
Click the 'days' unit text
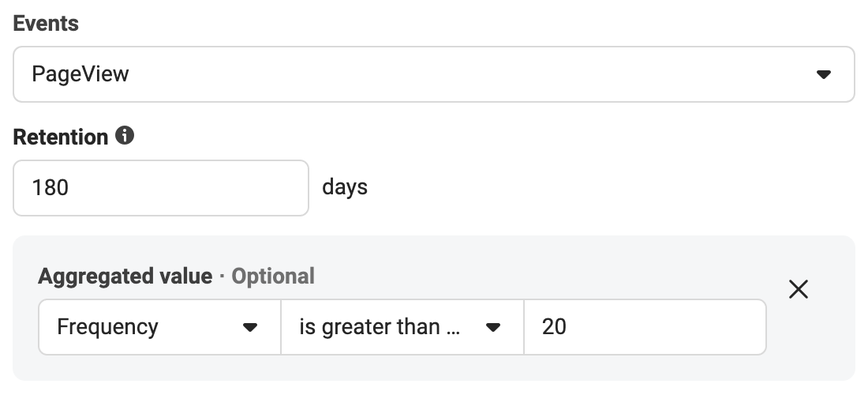[x=345, y=187]
